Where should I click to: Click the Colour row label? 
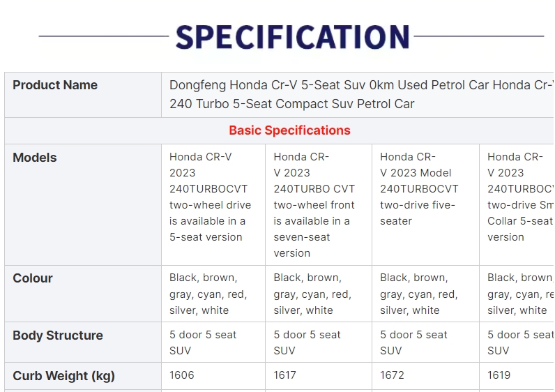click(x=33, y=278)
